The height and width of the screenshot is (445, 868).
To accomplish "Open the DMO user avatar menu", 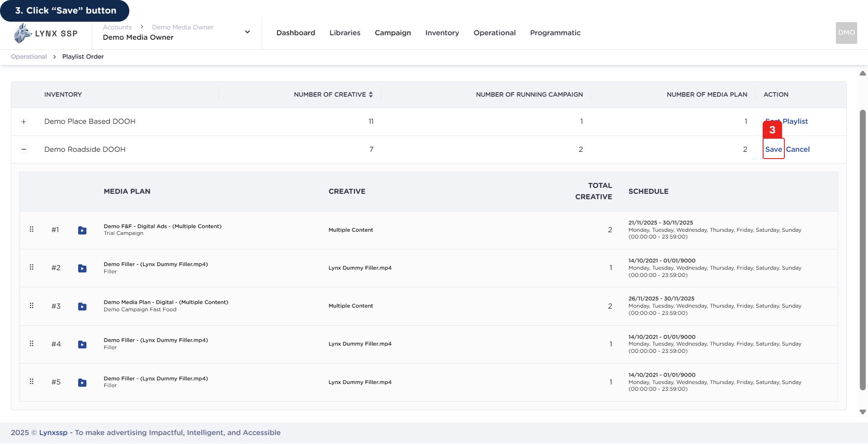I will (x=846, y=33).
